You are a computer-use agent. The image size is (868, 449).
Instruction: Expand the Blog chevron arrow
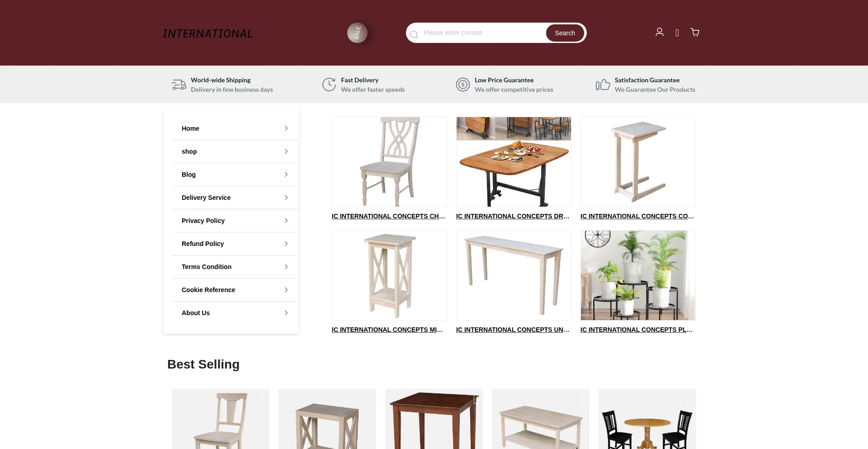click(286, 175)
